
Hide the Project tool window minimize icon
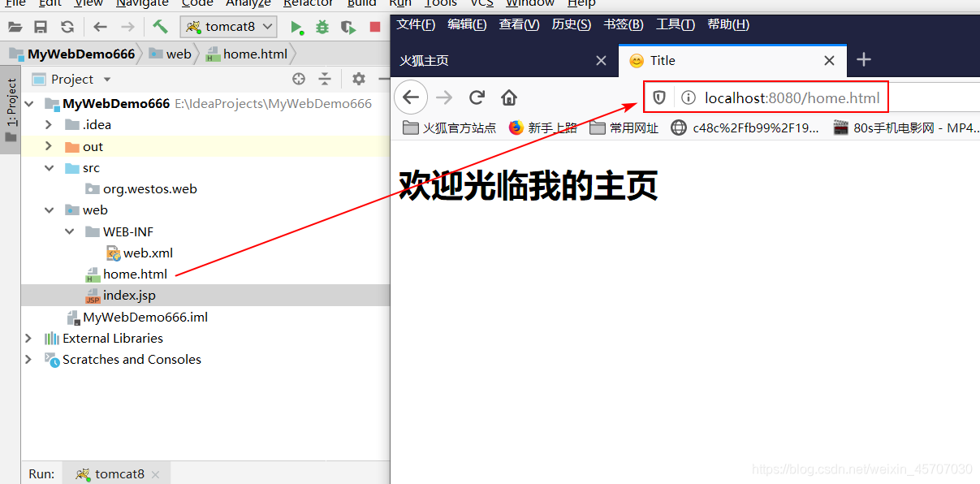click(x=383, y=79)
